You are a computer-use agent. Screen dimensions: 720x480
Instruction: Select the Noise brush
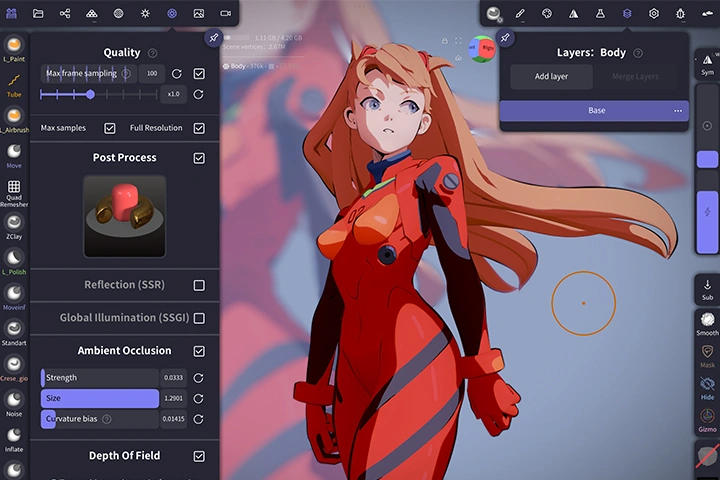coord(14,404)
